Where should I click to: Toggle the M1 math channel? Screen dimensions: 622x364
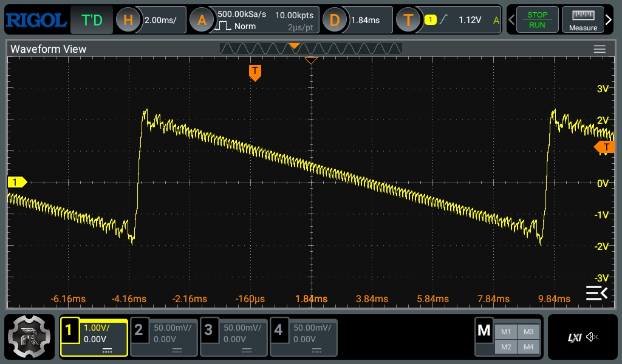click(506, 332)
